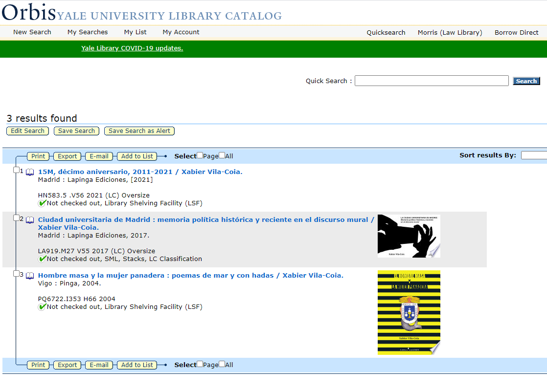The image size is (547, 392).
Task: Tick the checkbox for result 3
Action: click(16, 274)
